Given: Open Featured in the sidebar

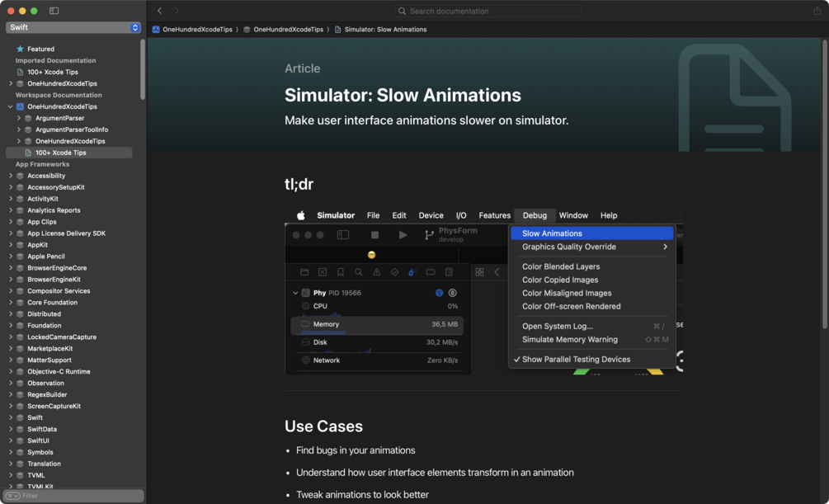Looking at the screenshot, I should (40, 49).
